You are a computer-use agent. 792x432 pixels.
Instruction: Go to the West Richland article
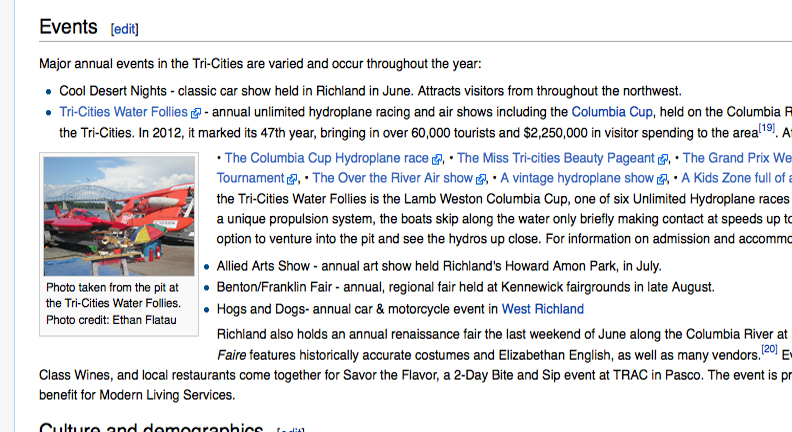542,309
